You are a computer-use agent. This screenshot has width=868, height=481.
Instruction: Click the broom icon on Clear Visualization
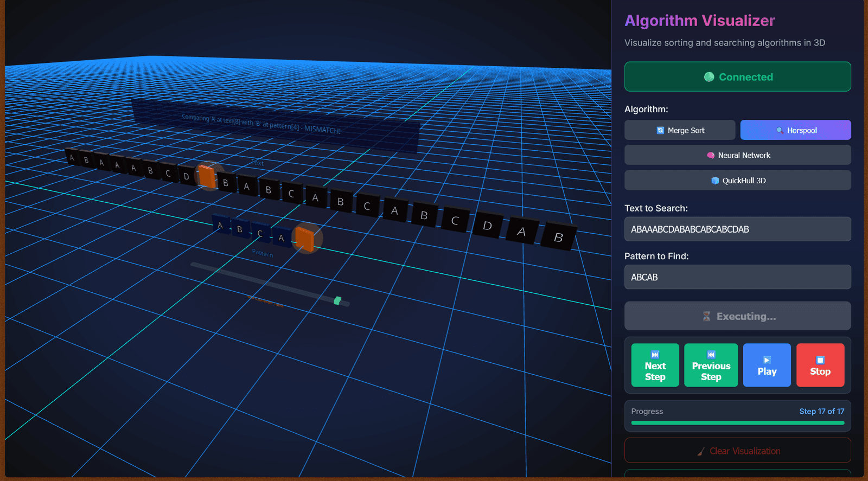[701, 451]
